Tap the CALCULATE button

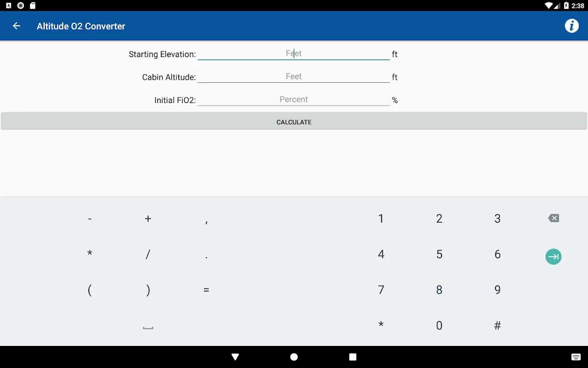coord(294,121)
